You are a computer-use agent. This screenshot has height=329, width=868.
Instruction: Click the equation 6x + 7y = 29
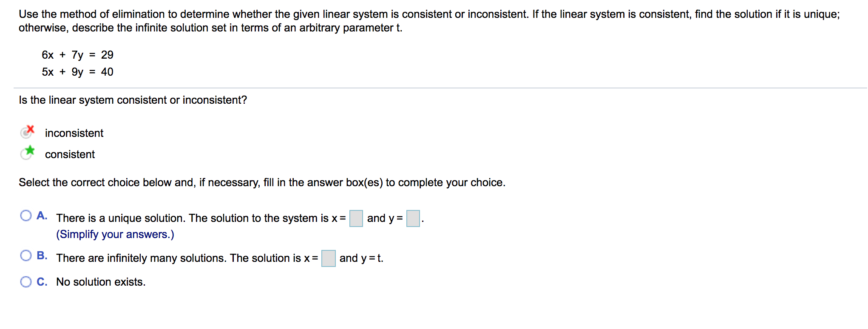[x=77, y=55]
